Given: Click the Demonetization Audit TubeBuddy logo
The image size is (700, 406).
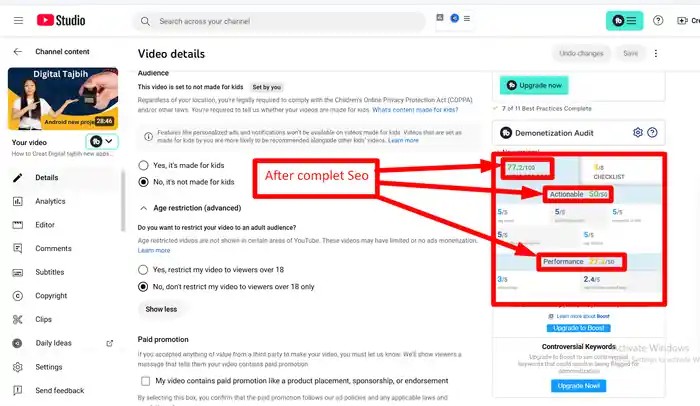Looking at the screenshot, I should [506, 133].
